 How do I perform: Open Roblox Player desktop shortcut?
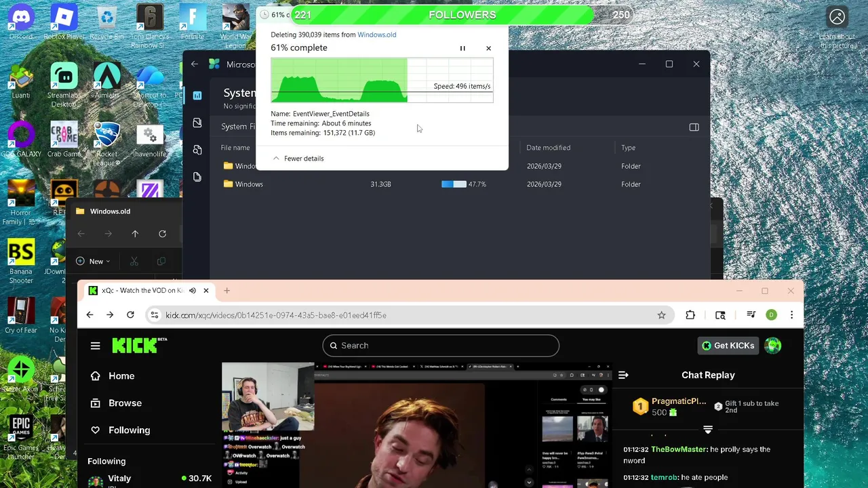click(x=64, y=22)
